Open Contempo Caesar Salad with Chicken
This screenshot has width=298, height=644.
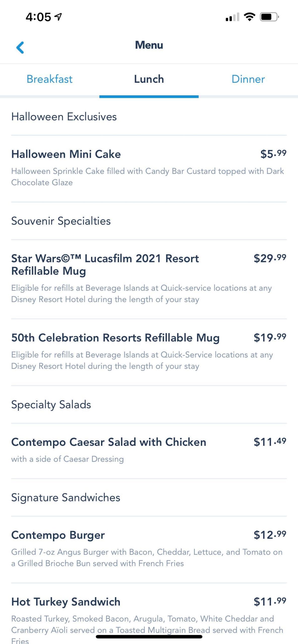109,442
